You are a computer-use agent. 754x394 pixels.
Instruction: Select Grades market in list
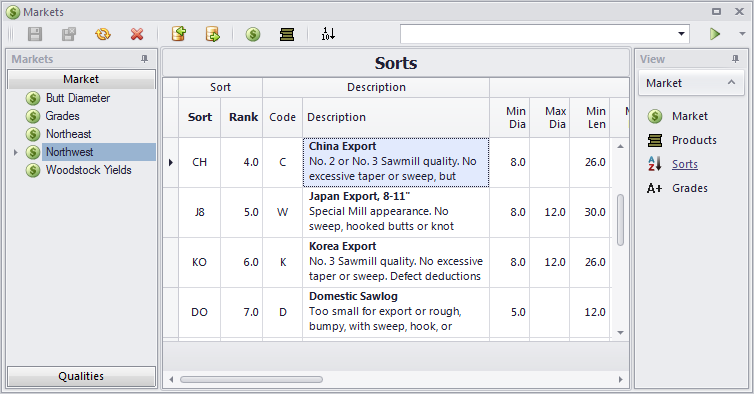point(63,116)
